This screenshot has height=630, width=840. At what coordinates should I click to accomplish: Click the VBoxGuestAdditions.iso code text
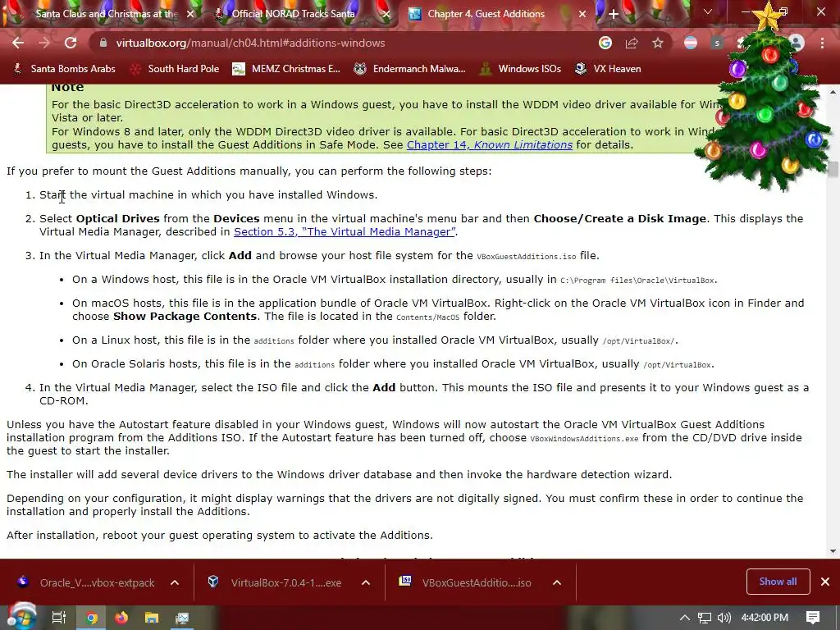point(527,257)
